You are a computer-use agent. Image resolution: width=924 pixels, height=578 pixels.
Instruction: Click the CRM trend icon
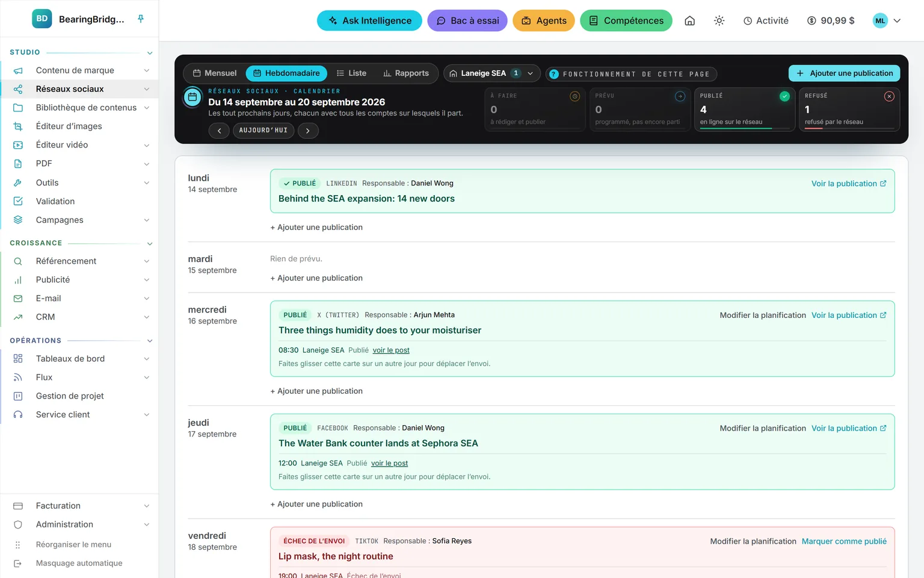click(x=18, y=317)
